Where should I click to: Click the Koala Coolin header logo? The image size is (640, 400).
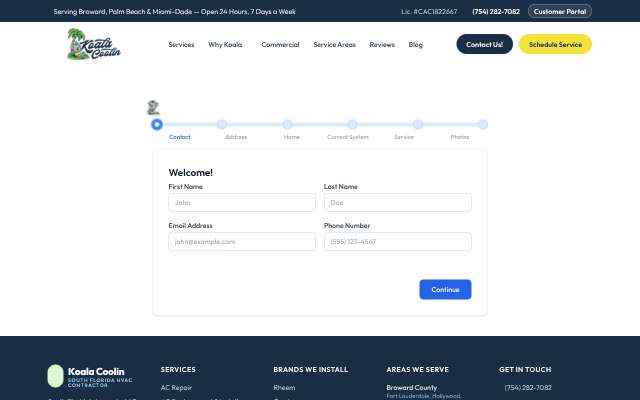[x=94, y=44]
